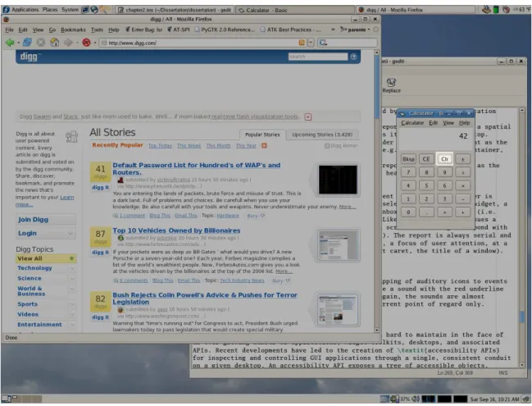Click the Stop loading icon
532x406 pixels.
point(41,43)
